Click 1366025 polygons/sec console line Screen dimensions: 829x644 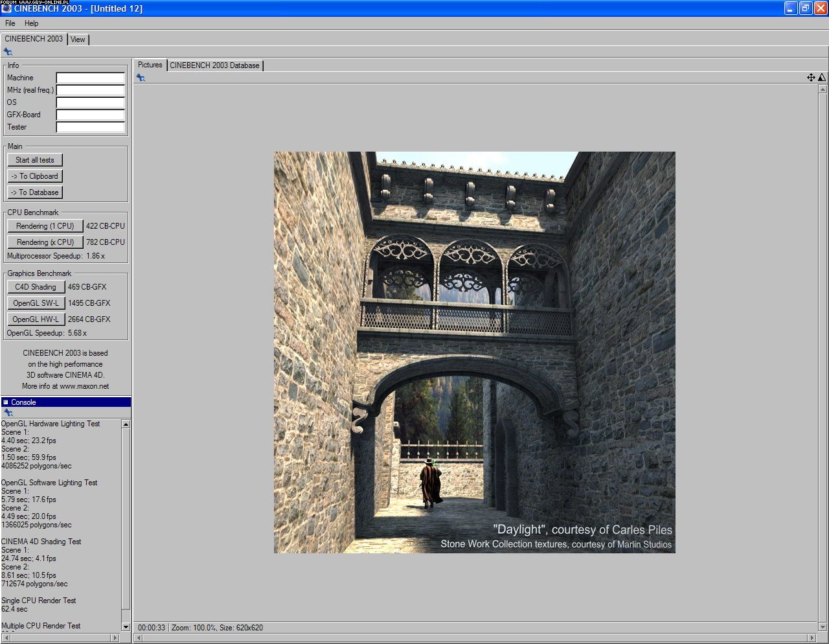pos(36,525)
